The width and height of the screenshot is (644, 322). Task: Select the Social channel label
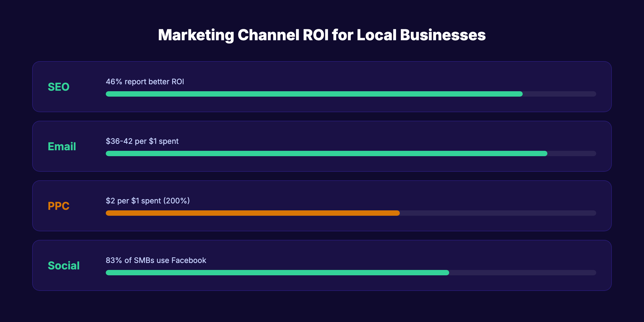tap(64, 265)
